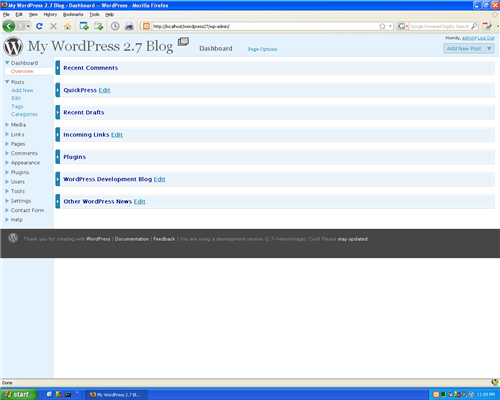The height and width of the screenshot is (400, 500).
Task: Open the address bar URL dropdown arrow
Action: click(390, 26)
